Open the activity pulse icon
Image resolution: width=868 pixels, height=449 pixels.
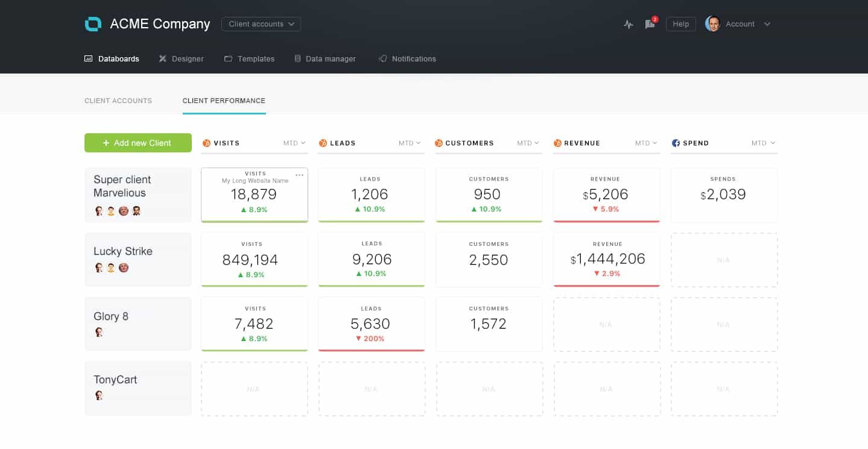point(629,25)
